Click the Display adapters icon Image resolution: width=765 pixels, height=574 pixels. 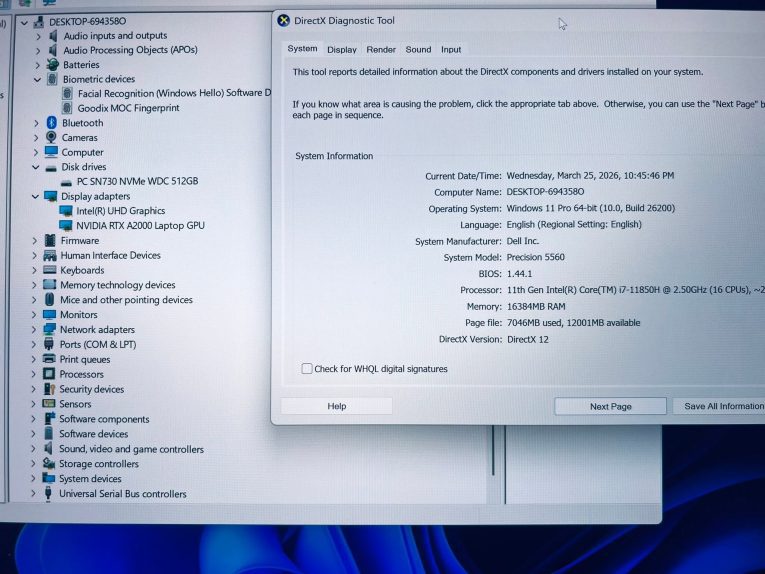click(50, 196)
